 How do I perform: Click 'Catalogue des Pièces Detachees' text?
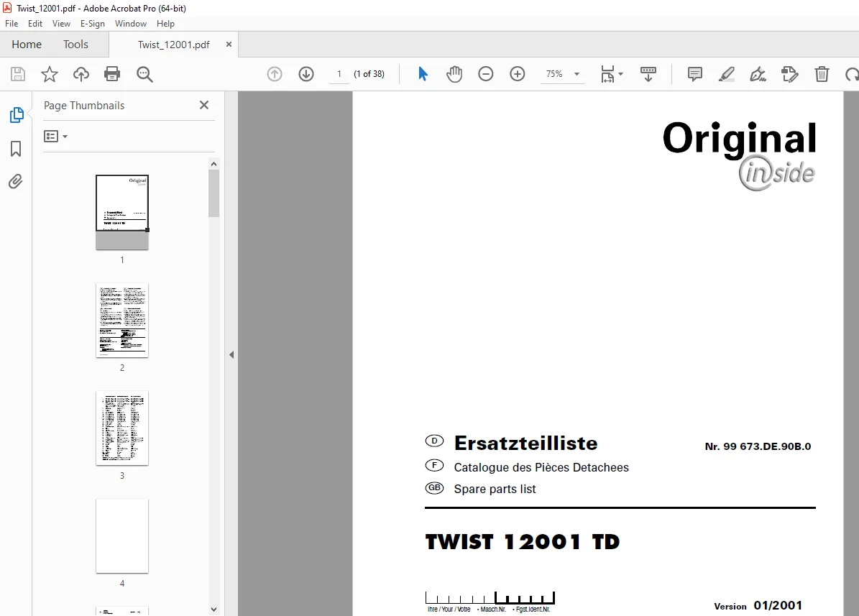541,467
